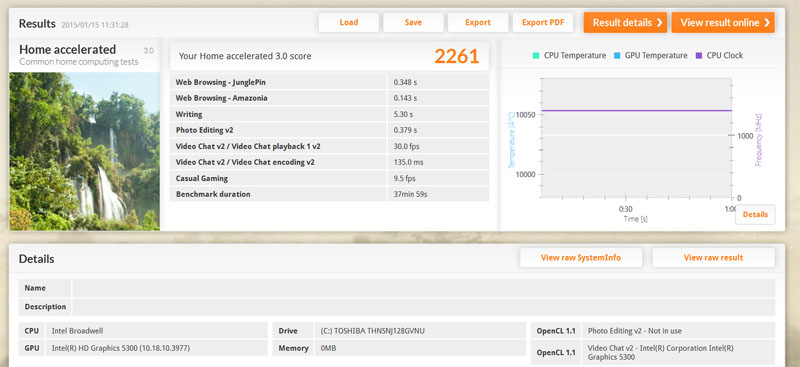
Task: Select the Writing test row
Action: [x=329, y=114]
